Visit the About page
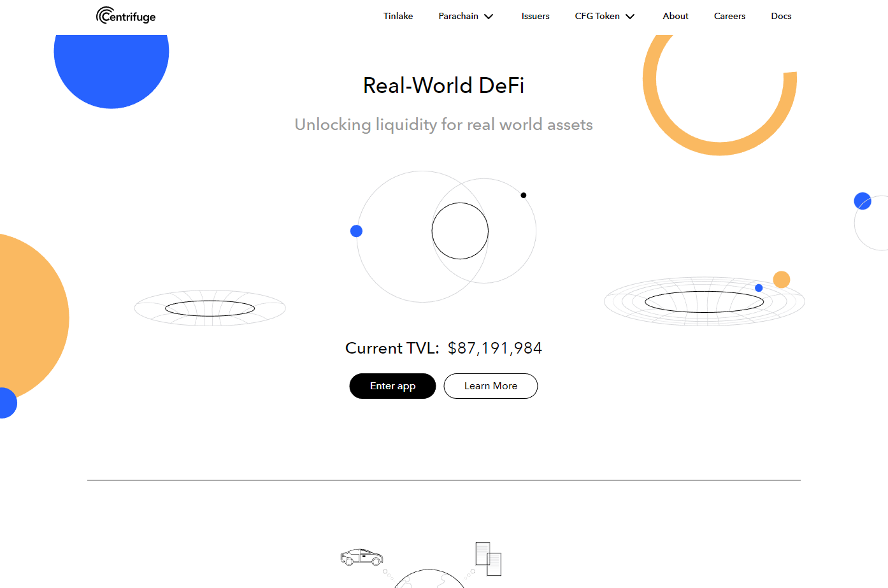888x588 pixels. point(675,16)
